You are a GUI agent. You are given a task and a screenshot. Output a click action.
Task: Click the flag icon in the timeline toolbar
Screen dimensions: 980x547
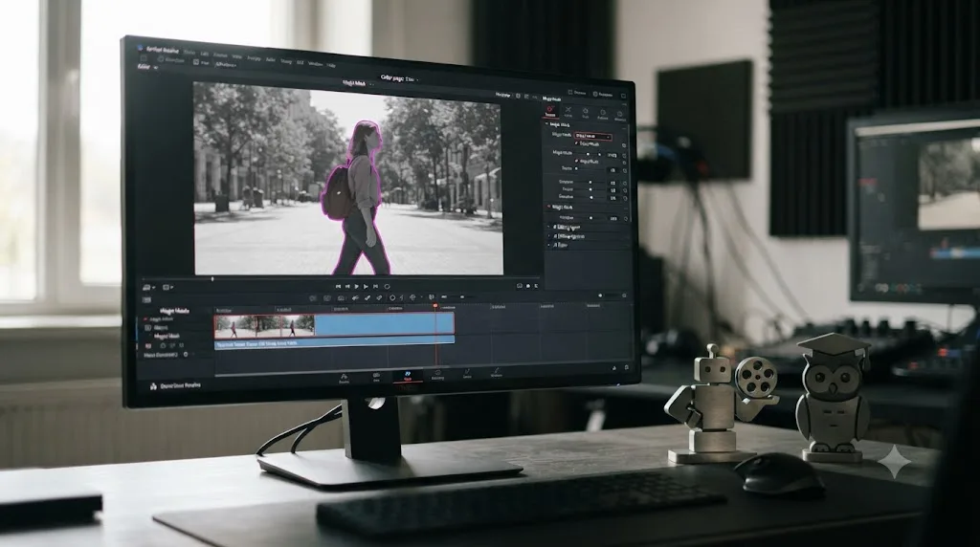tap(432, 296)
